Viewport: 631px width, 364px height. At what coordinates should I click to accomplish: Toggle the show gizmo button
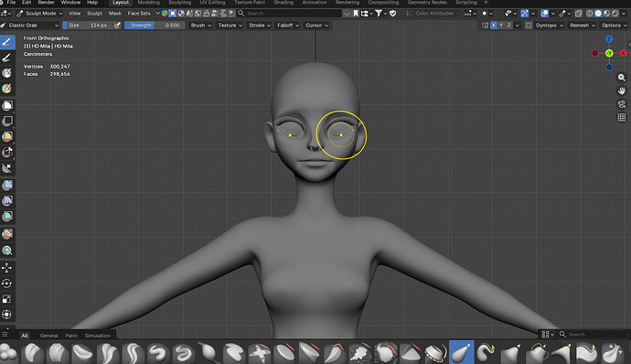click(x=524, y=14)
